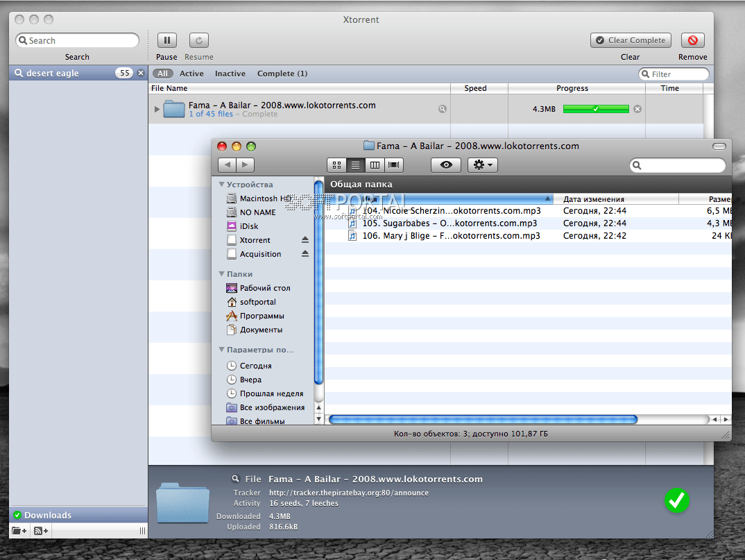
Task: Click the Resume button in Xtorrent toolbar
Action: [198, 40]
